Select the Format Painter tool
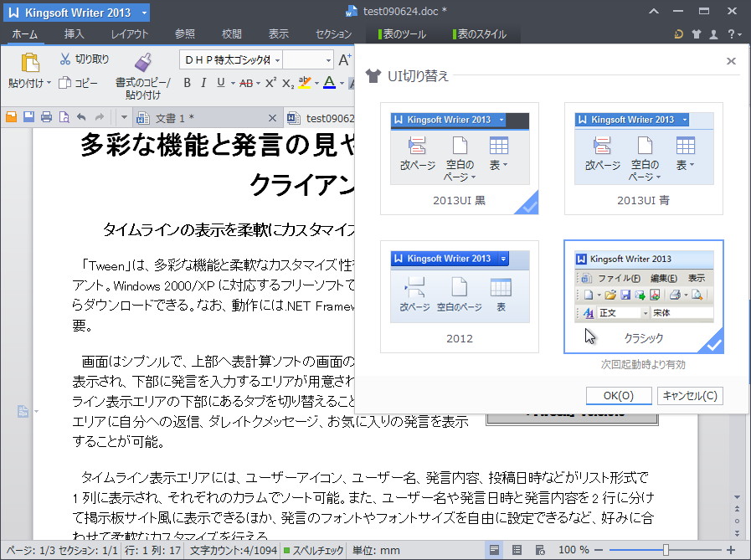The image size is (751, 560). point(141,72)
